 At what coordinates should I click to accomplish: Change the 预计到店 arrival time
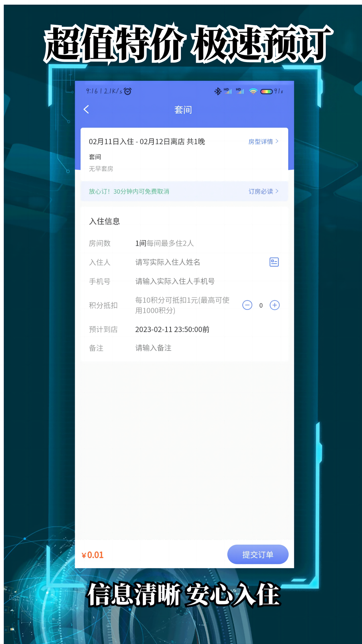(172, 329)
